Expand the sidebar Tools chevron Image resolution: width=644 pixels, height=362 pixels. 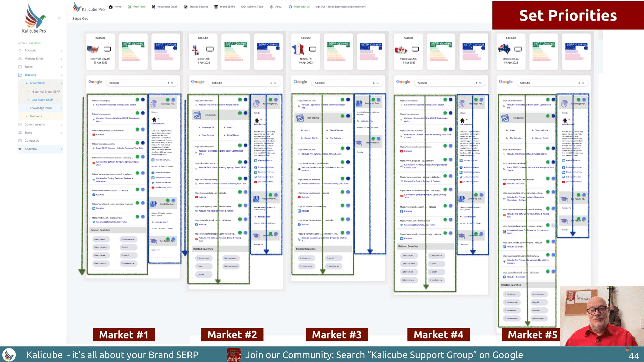(x=61, y=133)
